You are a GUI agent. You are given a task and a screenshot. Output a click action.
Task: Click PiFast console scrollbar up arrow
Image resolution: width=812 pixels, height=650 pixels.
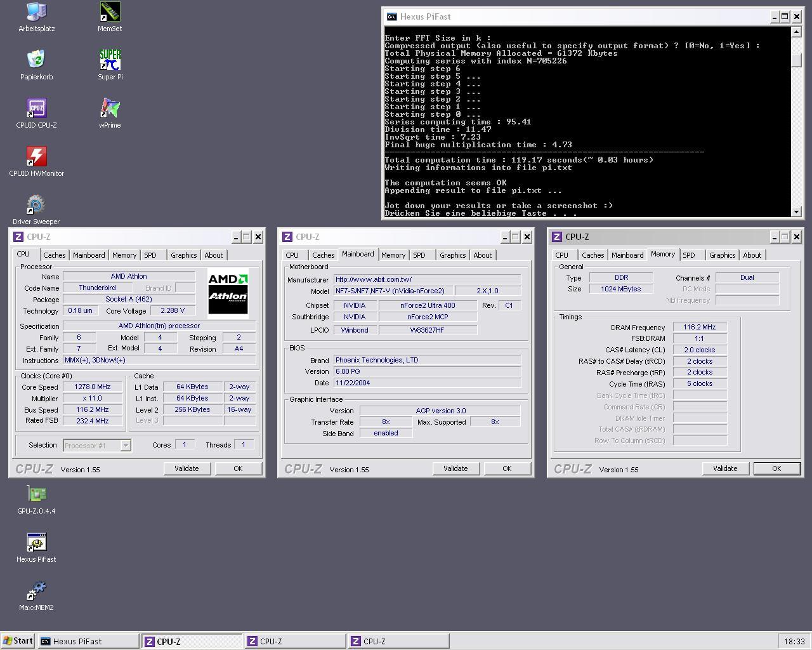(x=797, y=32)
